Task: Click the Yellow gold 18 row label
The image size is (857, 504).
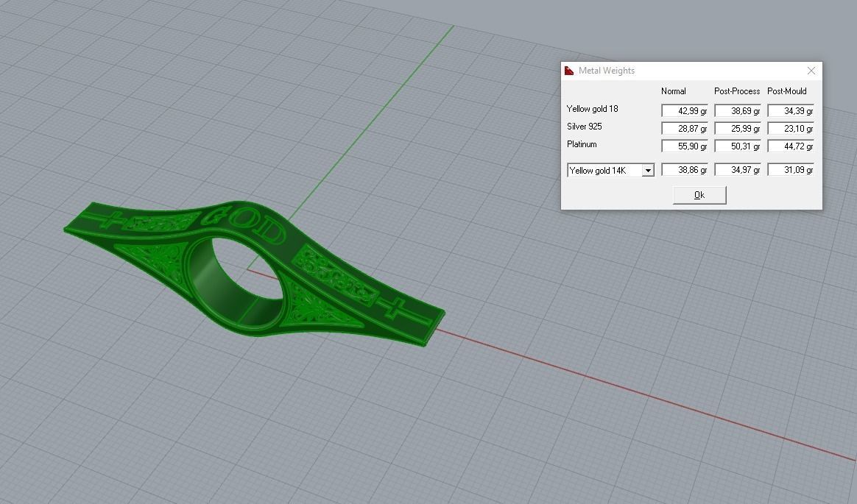Action: [x=593, y=109]
